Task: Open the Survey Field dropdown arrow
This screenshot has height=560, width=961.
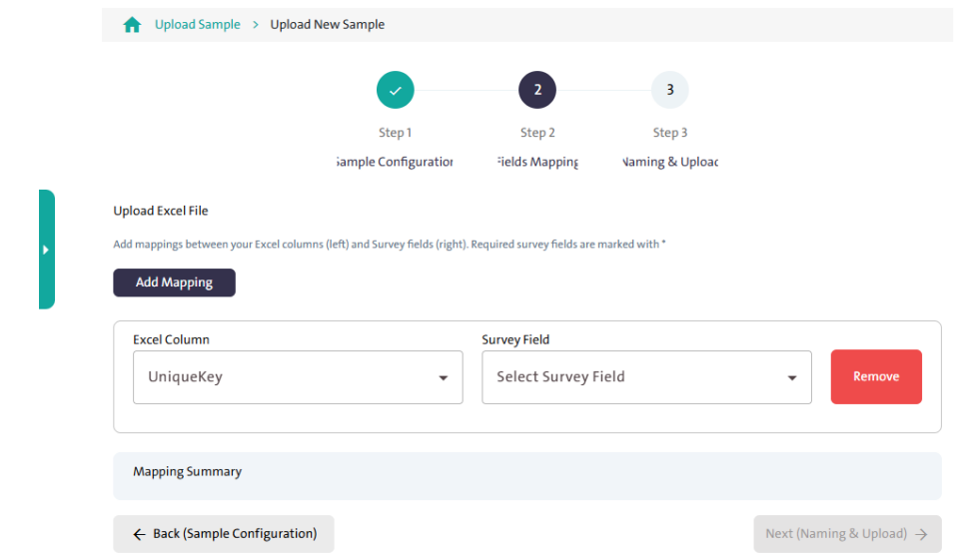Action: 792,378
